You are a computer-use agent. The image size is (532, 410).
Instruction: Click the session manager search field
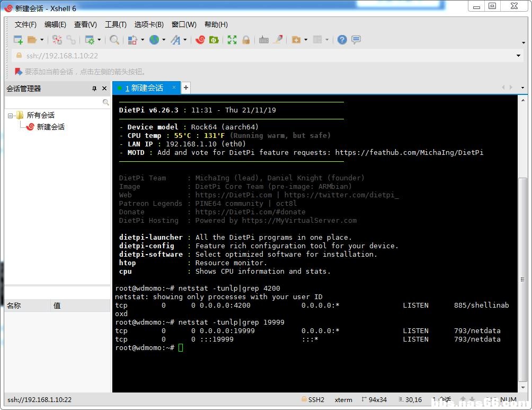click(53, 102)
